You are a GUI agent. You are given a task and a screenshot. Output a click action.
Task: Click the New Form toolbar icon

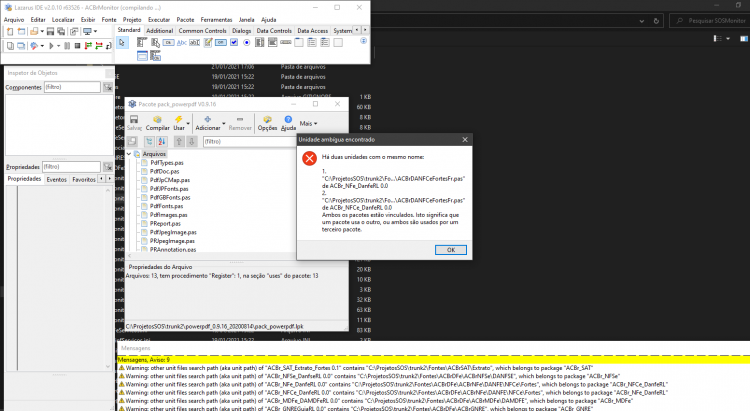pos(22,32)
